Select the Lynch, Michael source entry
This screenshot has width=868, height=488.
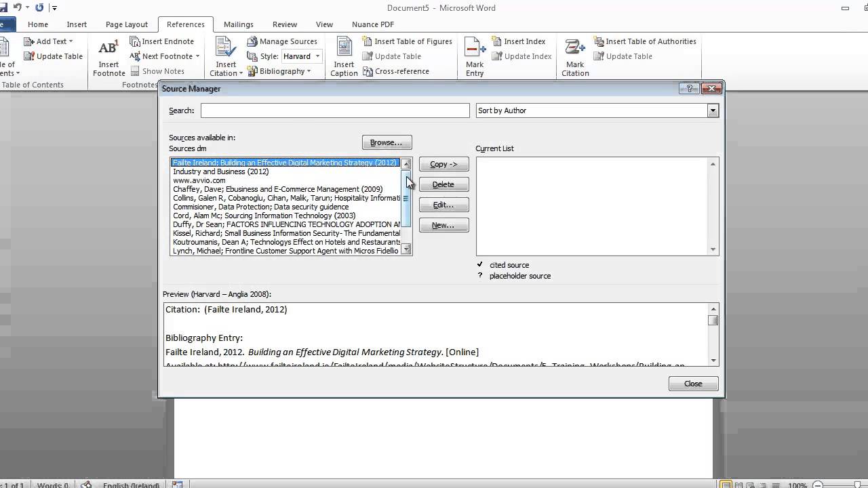[x=285, y=251]
